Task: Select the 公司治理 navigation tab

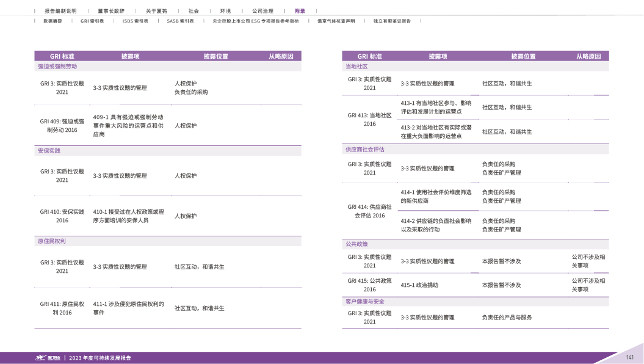Action: (262, 11)
